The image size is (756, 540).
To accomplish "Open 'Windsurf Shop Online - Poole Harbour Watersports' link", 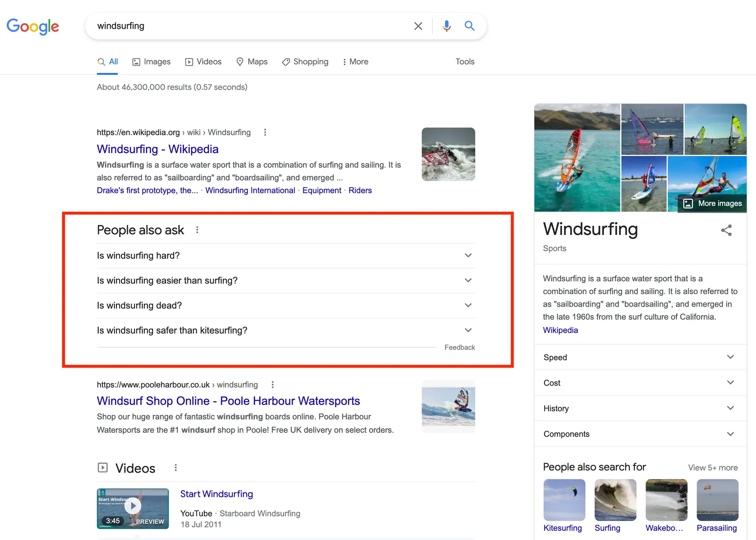I will tap(228, 401).
